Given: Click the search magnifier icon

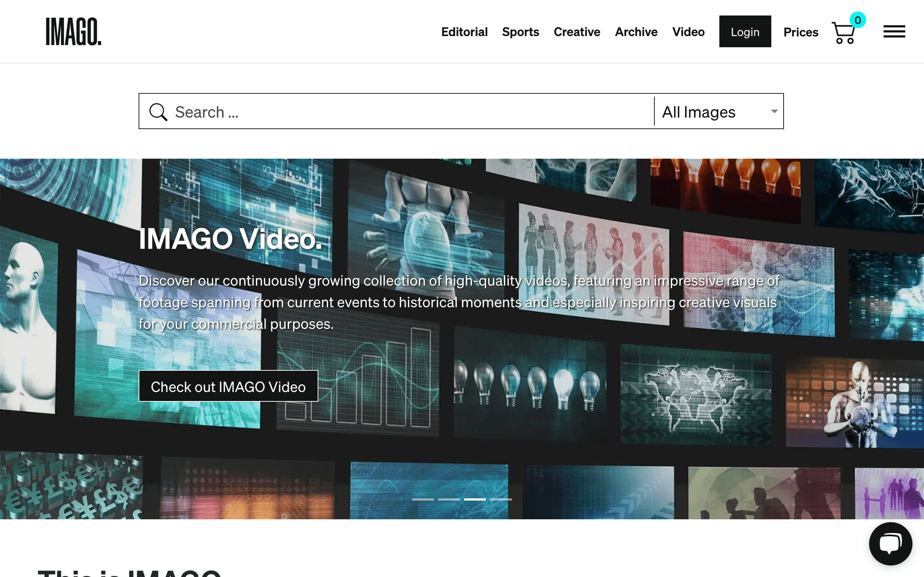Looking at the screenshot, I should click(158, 112).
